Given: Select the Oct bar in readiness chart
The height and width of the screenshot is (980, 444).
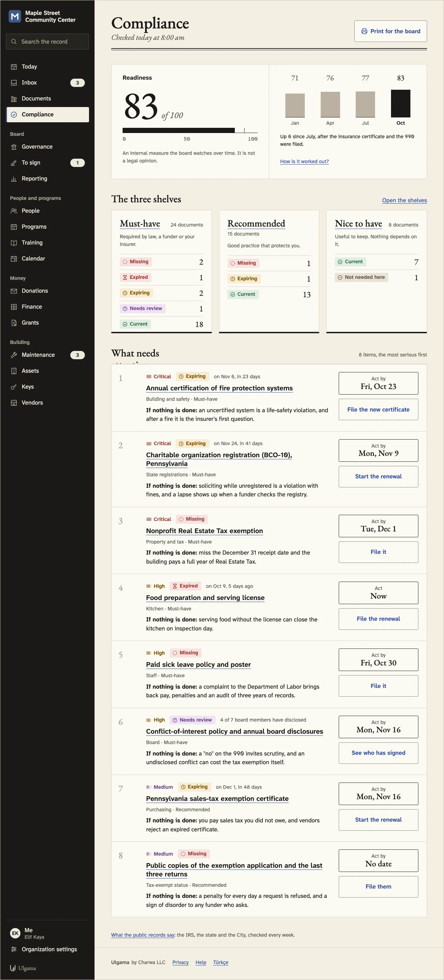Looking at the screenshot, I should tap(401, 104).
